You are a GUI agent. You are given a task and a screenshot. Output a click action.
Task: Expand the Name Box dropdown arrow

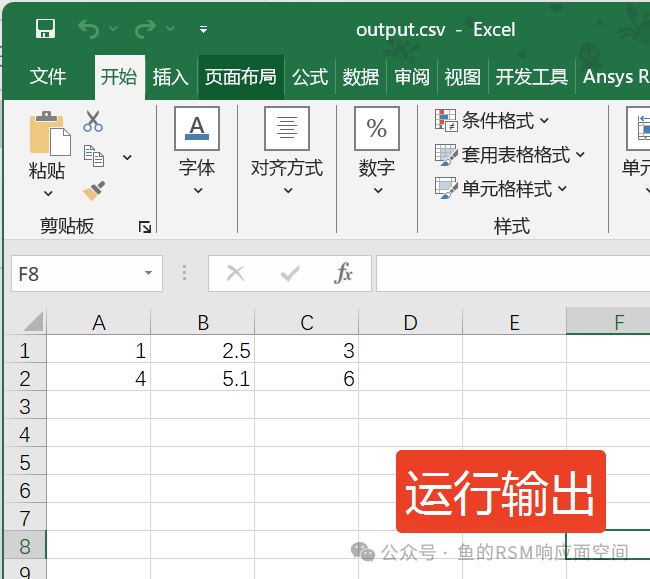pos(148,273)
